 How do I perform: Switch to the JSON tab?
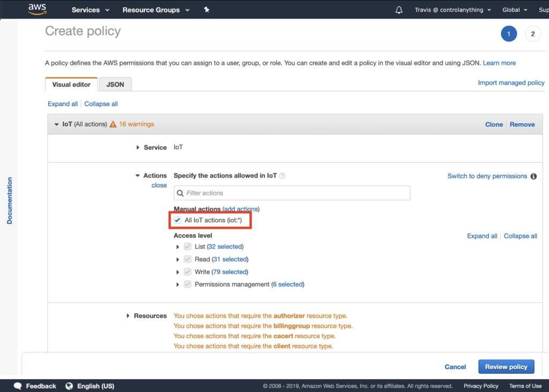pyautogui.click(x=115, y=84)
